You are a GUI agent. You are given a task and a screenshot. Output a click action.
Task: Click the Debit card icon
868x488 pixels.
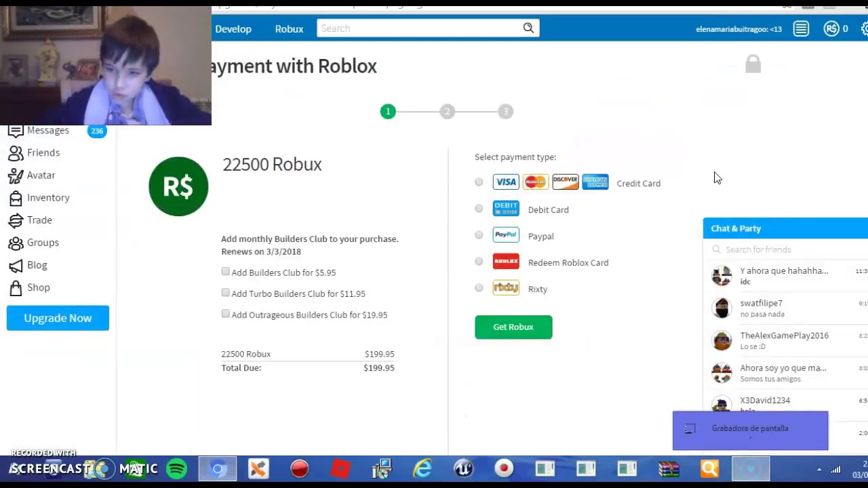(506, 209)
